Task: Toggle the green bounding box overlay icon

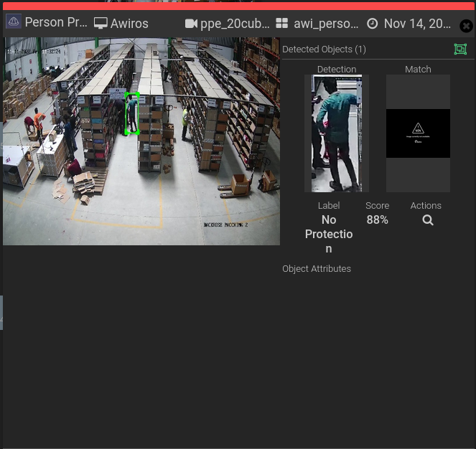Action: point(460,49)
